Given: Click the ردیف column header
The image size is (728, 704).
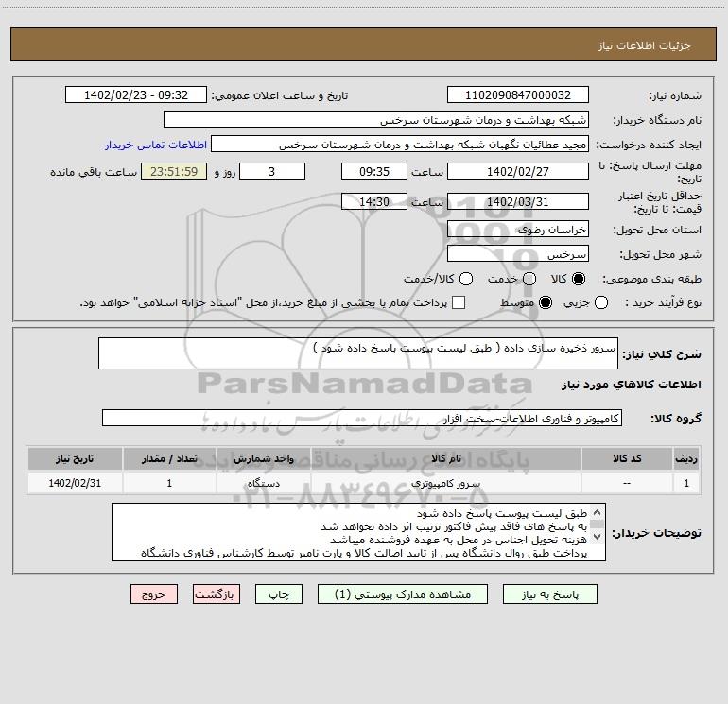Looking at the screenshot, I should [x=686, y=458].
